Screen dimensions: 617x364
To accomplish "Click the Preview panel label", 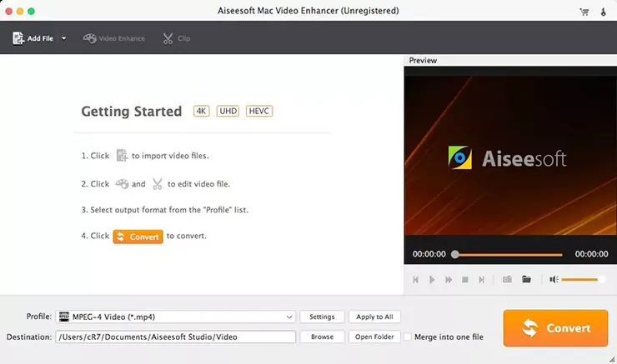I will click(423, 61).
